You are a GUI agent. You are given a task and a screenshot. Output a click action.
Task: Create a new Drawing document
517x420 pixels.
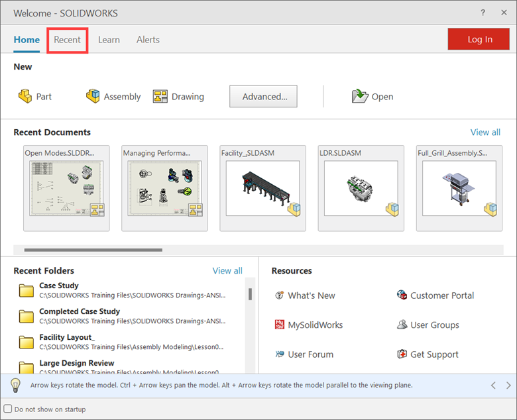[x=178, y=97]
